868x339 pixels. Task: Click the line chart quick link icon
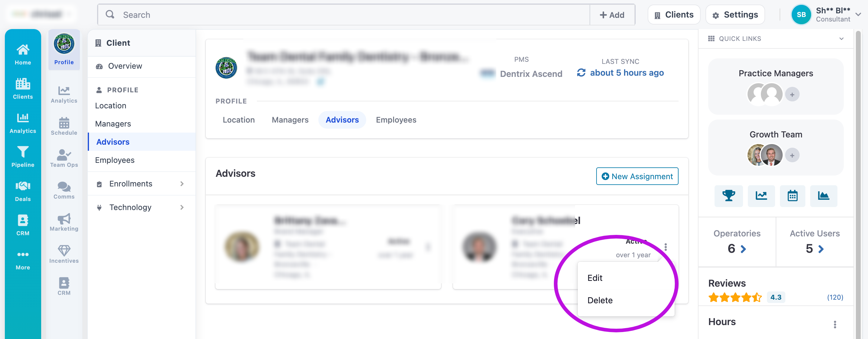coord(761,196)
